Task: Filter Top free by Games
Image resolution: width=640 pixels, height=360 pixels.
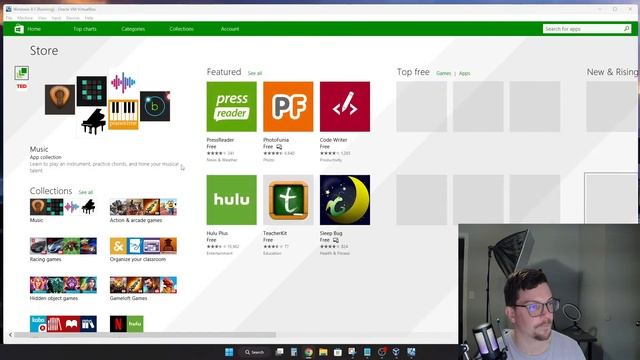Action: coord(443,73)
